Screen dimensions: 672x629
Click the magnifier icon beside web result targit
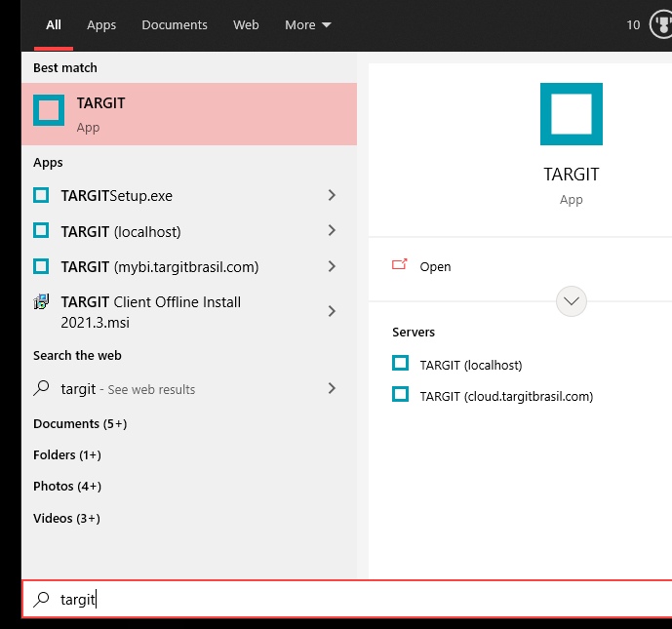[x=41, y=388]
